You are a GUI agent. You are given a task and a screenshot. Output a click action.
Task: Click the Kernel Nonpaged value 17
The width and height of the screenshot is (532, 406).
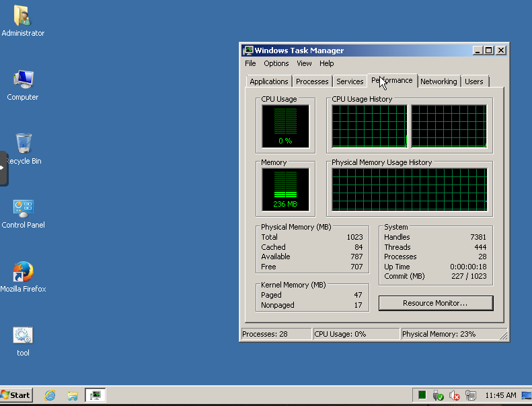point(358,305)
